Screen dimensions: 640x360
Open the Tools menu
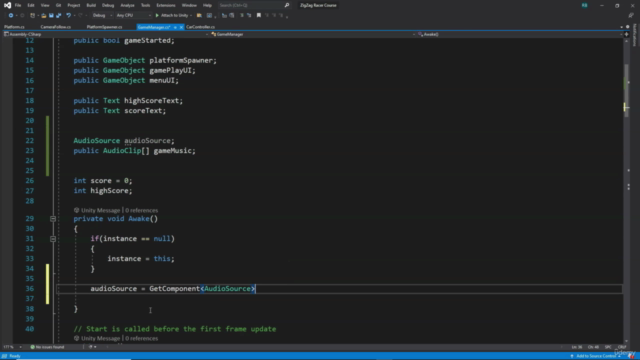[x=145, y=5]
